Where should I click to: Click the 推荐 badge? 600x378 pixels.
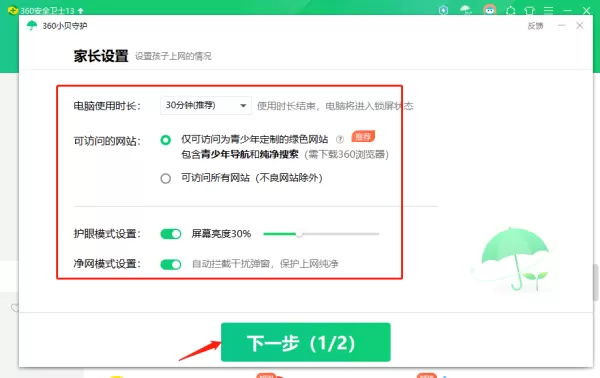[363, 137]
